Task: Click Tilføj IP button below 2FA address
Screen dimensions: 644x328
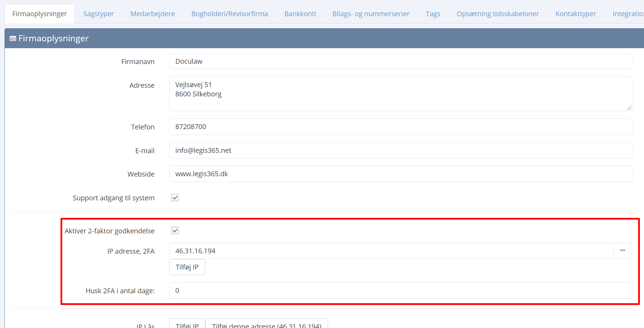Action: (x=187, y=267)
